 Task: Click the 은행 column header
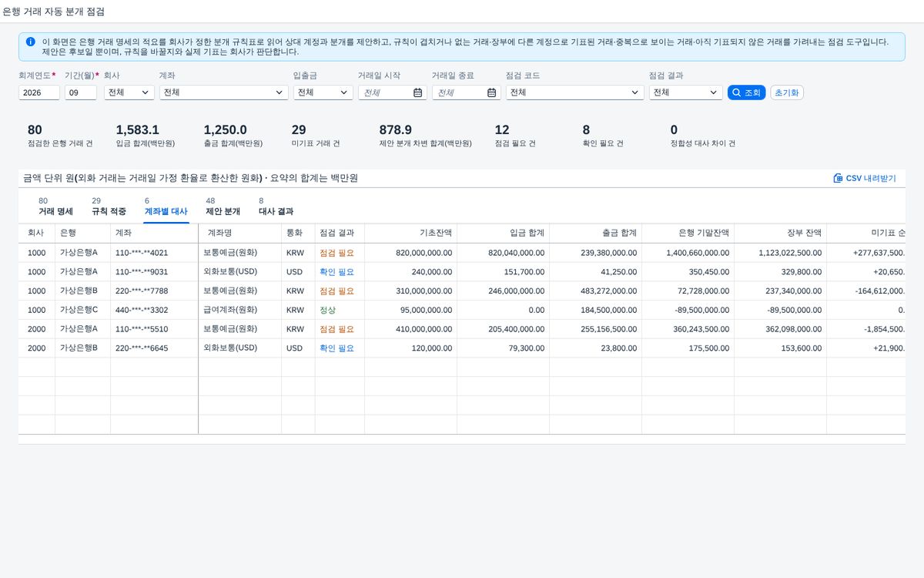pyautogui.click(x=82, y=233)
